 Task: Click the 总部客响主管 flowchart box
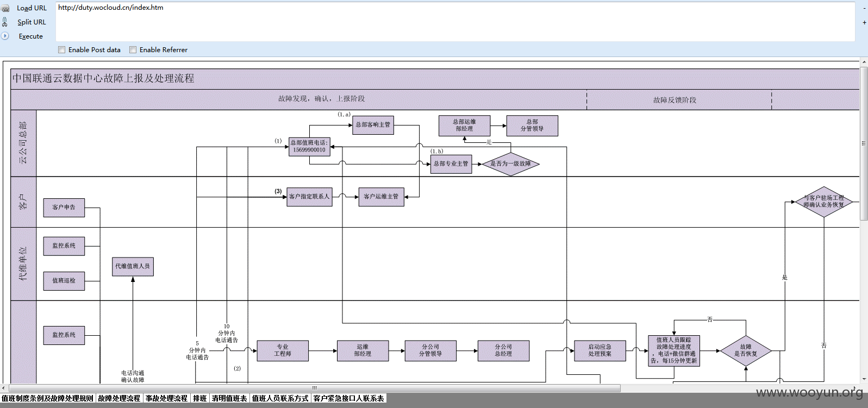(373, 125)
